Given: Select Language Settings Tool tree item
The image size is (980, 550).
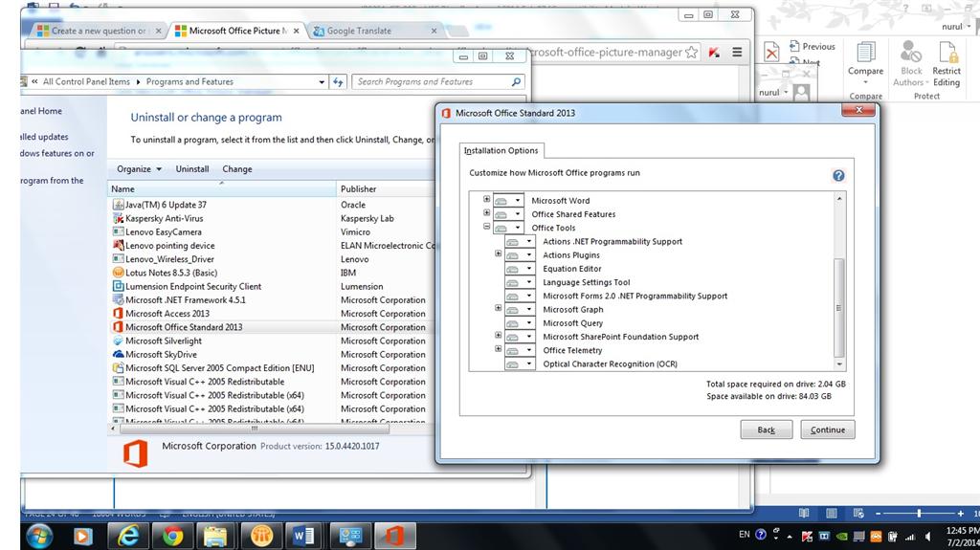Looking at the screenshot, I should [587, 282].
